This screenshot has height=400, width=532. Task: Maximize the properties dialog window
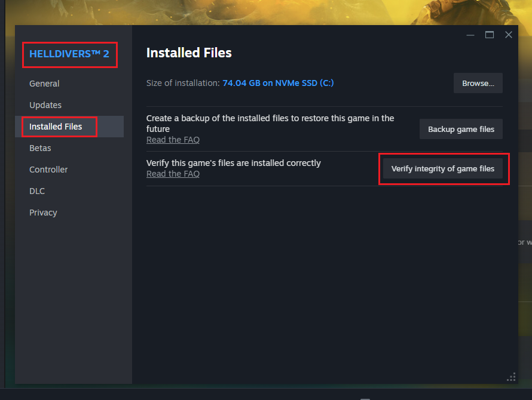pyautogui.click(x=490, y=35)
